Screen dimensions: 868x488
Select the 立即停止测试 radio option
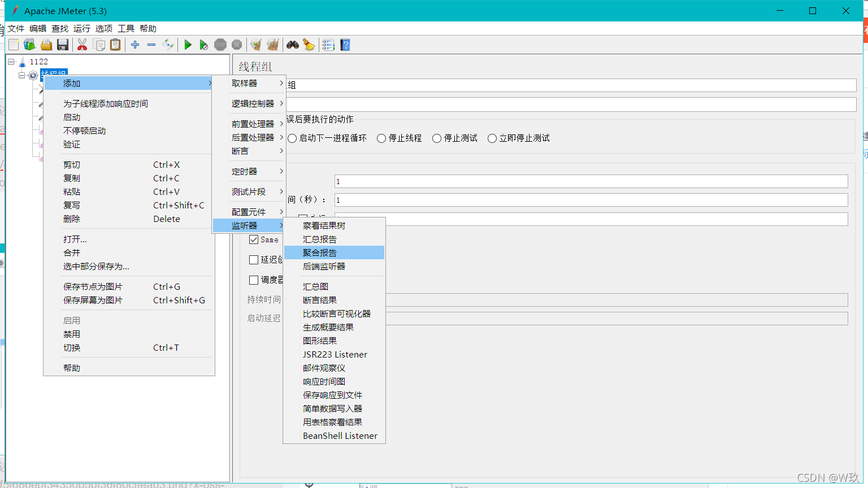(x=519, y=138)
